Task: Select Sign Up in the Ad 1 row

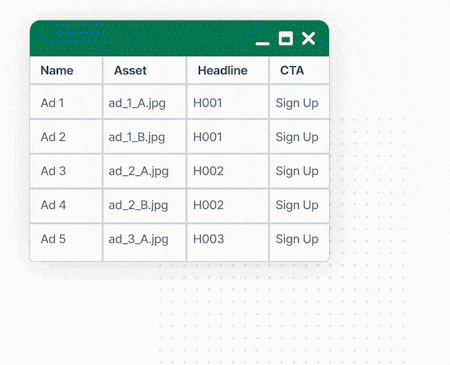Action: pyautogui.click(x=299, y=102)
